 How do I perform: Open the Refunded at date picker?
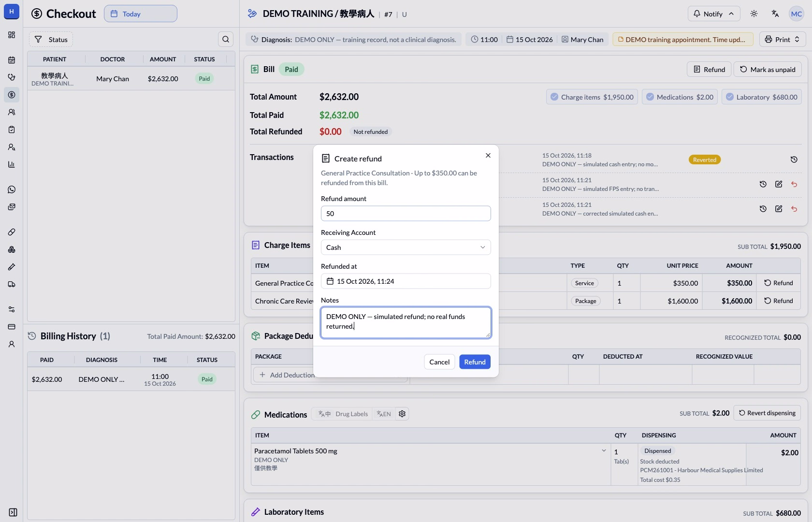click(x=406, y=281)
